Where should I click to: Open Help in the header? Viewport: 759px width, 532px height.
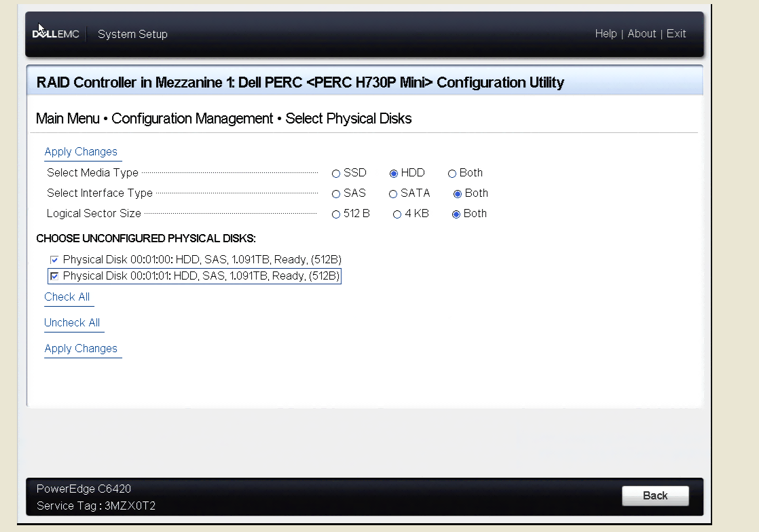(606, 34)
